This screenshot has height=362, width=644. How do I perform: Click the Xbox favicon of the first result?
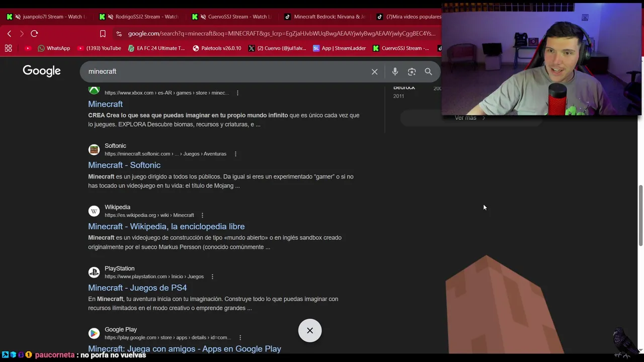tap(94, 90)
